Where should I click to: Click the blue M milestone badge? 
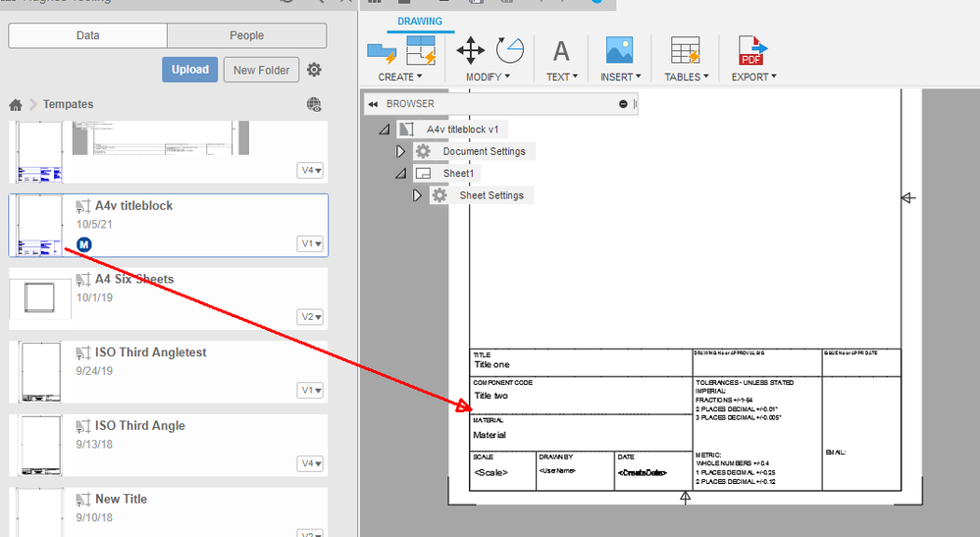click(83, 244)
